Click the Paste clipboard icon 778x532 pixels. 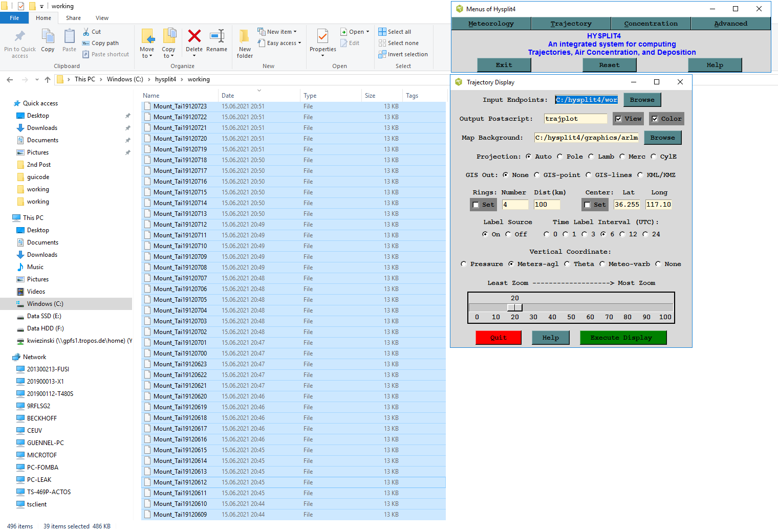(x=69, y=37)
